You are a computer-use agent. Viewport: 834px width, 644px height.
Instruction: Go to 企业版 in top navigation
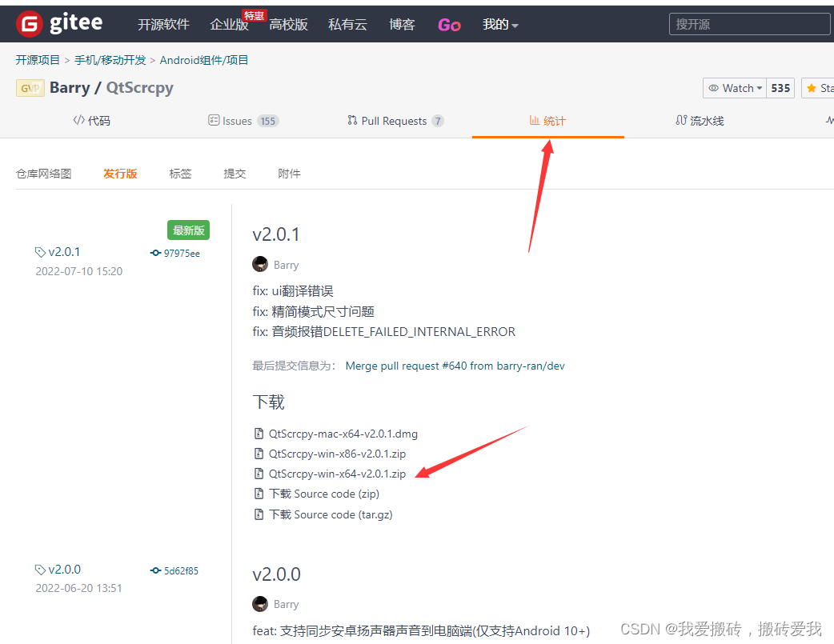[229, 25]
